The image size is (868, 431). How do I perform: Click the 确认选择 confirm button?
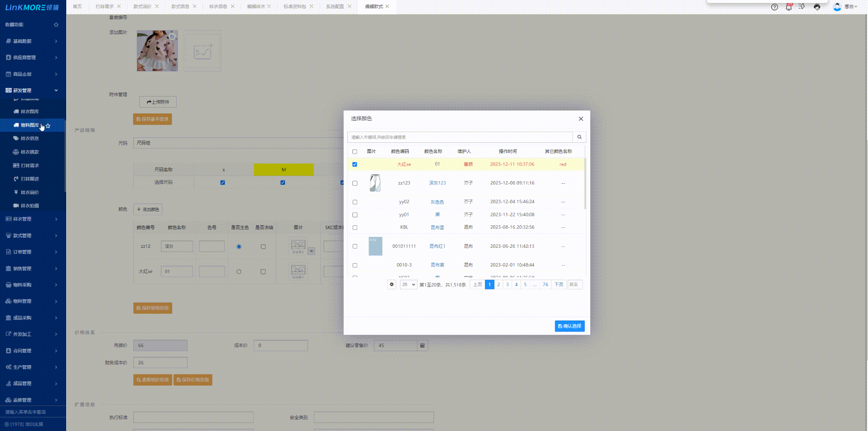(x=569, y=326)
